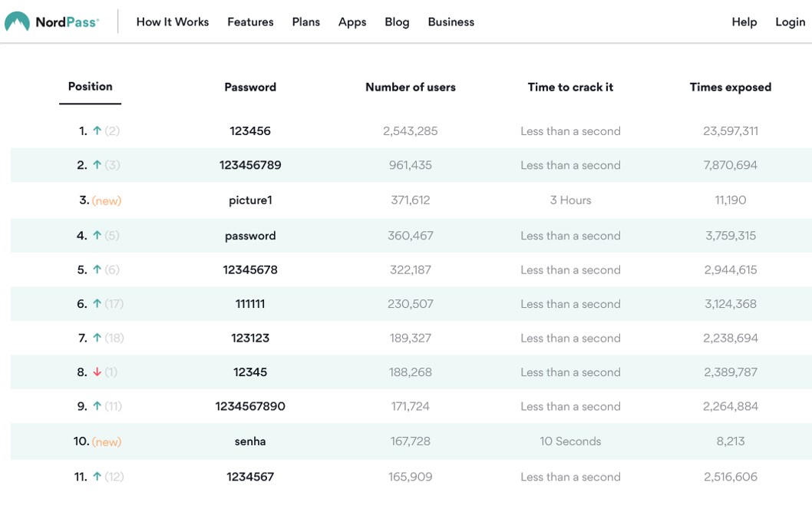The height and width of the screenshot is (509, 812).
Task: Navigate to the Apps section
Action: 352,22
